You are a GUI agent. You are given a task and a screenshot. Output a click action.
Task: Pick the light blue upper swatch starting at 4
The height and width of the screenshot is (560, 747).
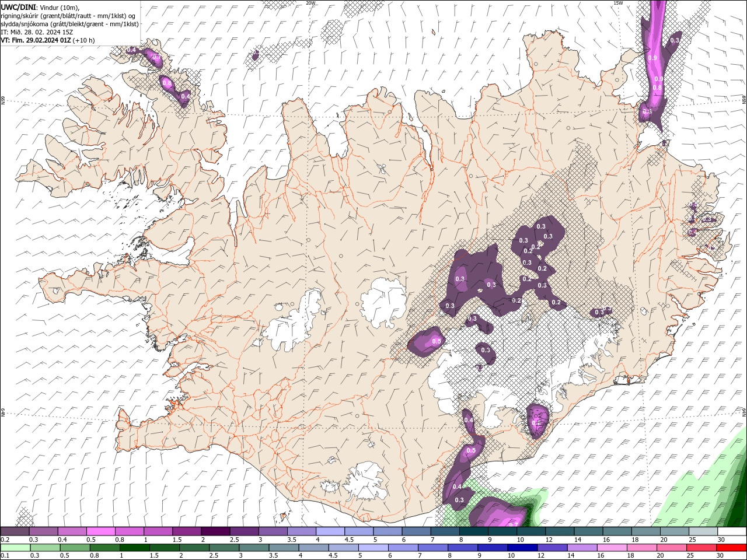coord(330,531)
